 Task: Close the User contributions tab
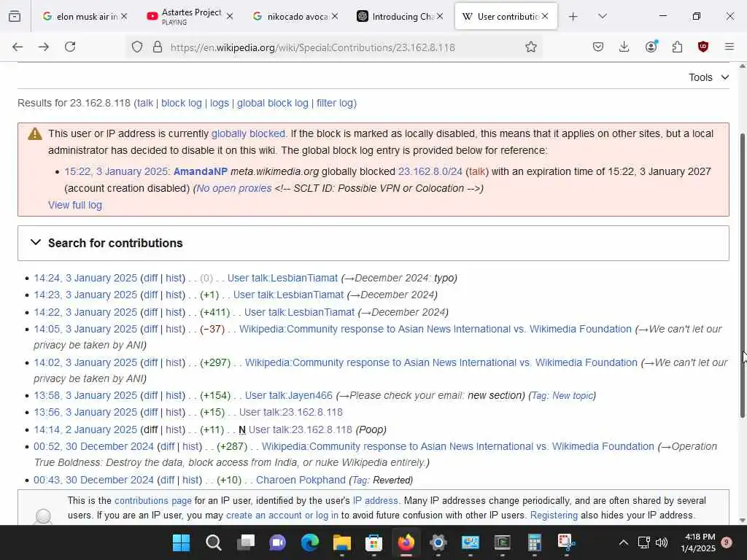click(545, 16)
